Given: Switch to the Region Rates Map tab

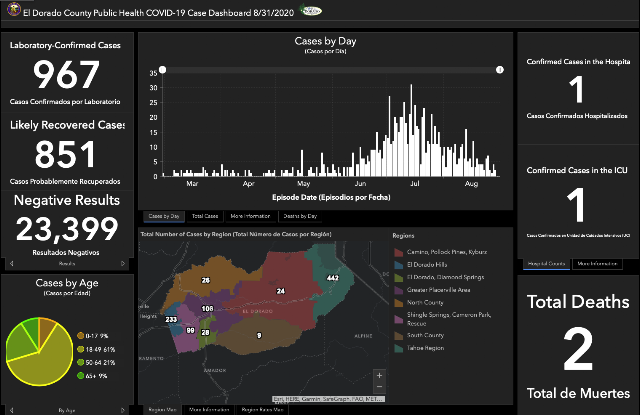Looking at the screenshot, I should 262,410.
